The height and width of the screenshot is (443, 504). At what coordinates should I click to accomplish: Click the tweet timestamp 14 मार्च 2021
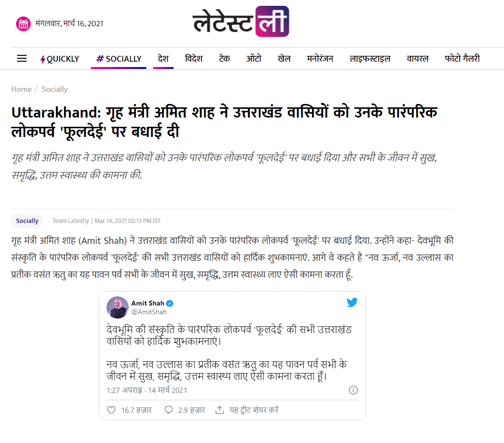coord(168,391)
